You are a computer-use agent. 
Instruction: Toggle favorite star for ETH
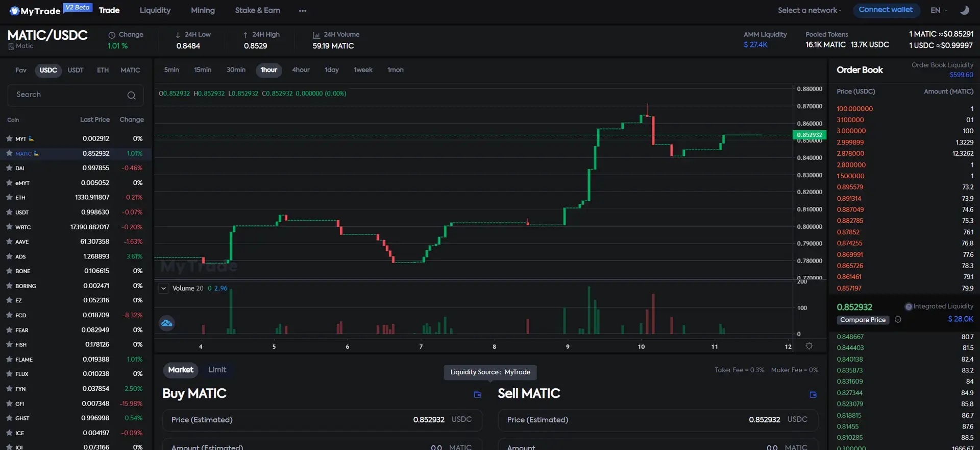tap(9, 197)
